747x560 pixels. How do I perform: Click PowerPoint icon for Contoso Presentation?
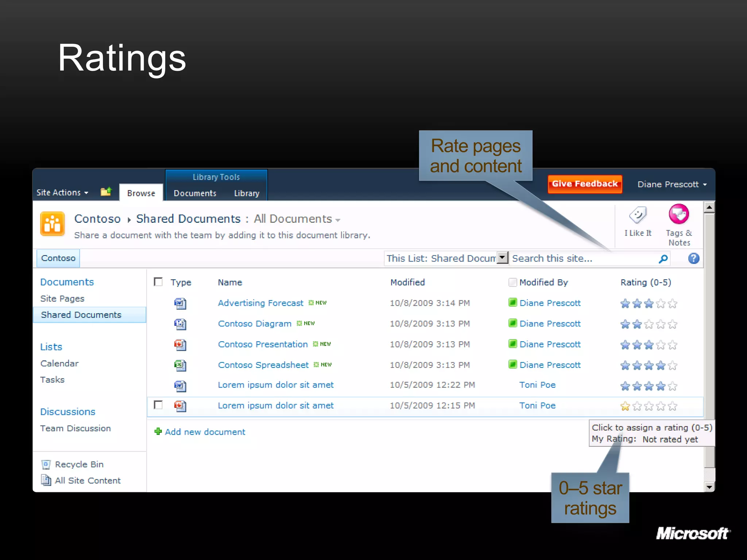pyautogui.click(x=180, y=345)
